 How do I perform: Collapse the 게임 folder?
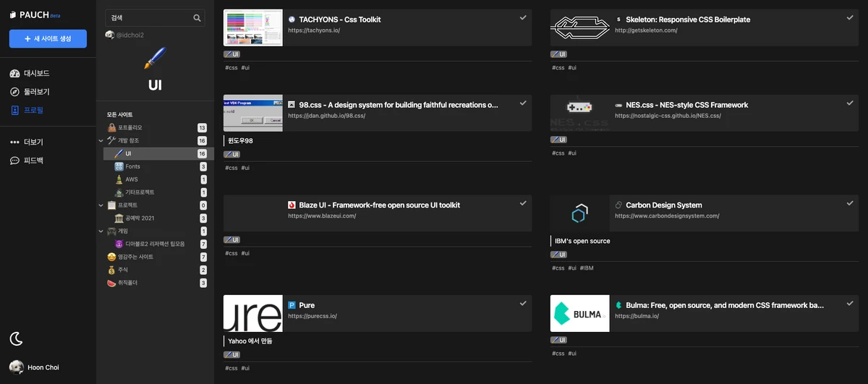pyautogui.click(x=101, y=231)
